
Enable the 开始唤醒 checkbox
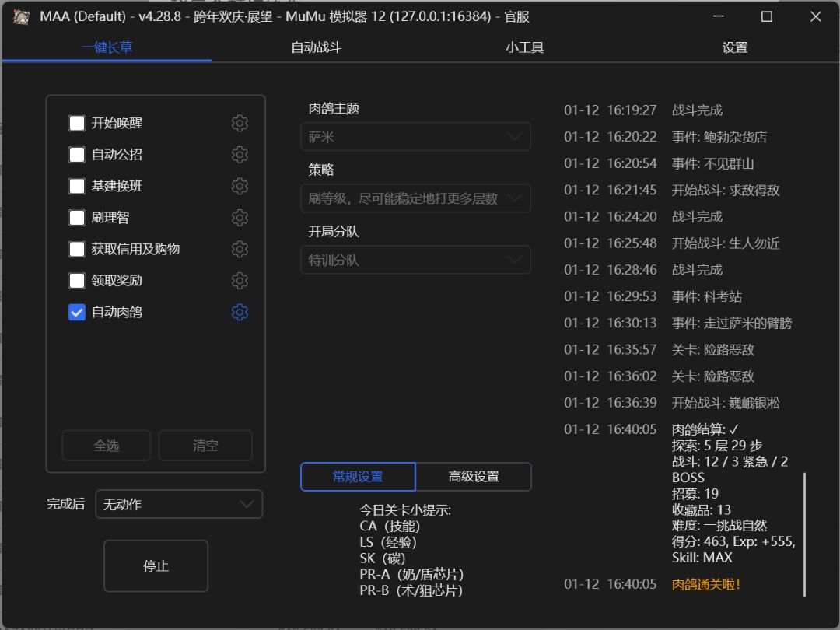tap(77, 123)
